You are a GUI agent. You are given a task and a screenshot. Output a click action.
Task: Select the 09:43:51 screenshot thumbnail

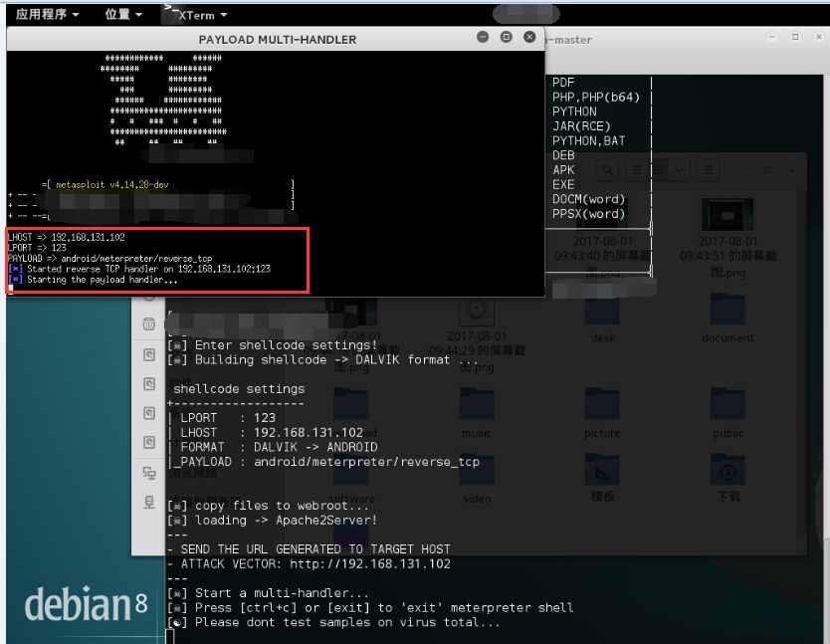tap(727, 214)
